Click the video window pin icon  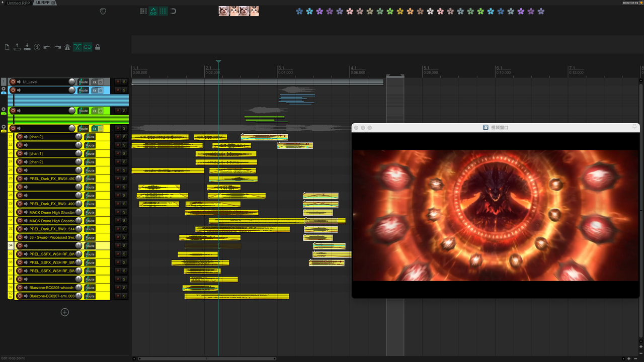click(634, 128)
